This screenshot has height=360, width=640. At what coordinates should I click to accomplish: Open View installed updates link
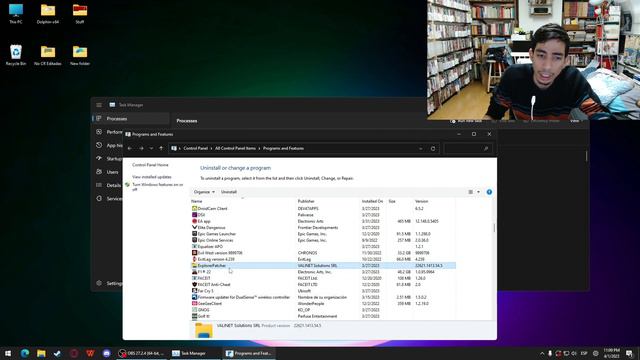tap(152, 177)
